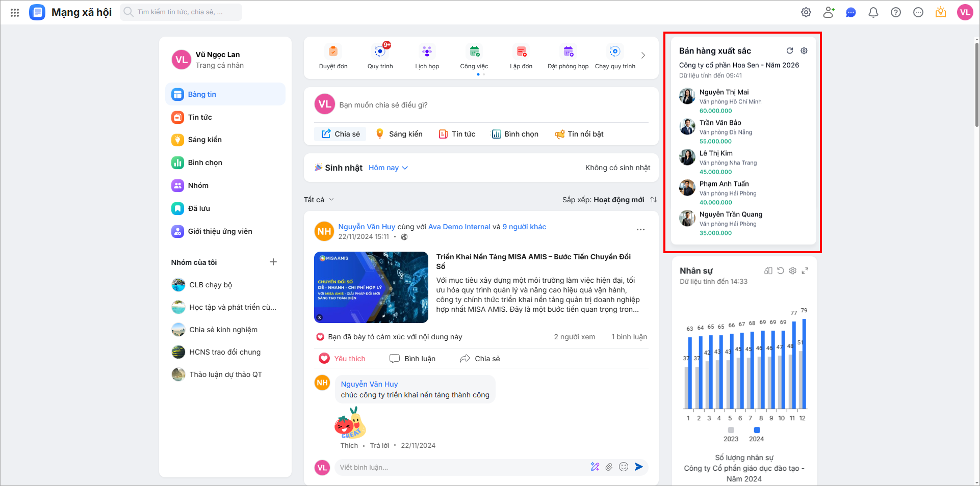
Task: Expand the Hôm nay birthday dropdown
Action: coord(388,168)
